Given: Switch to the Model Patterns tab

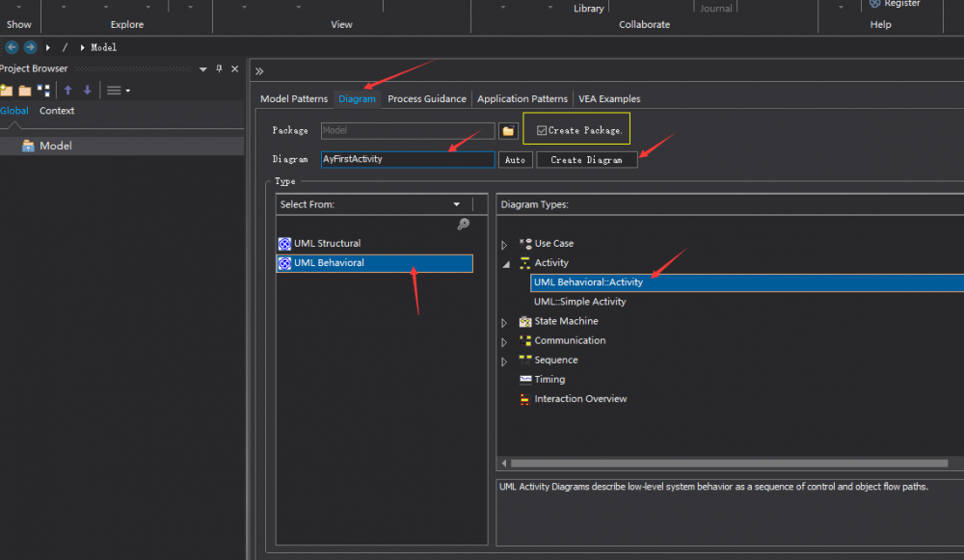Looking at the screenshot, I should pyautogui.click(x=293, y=98).
